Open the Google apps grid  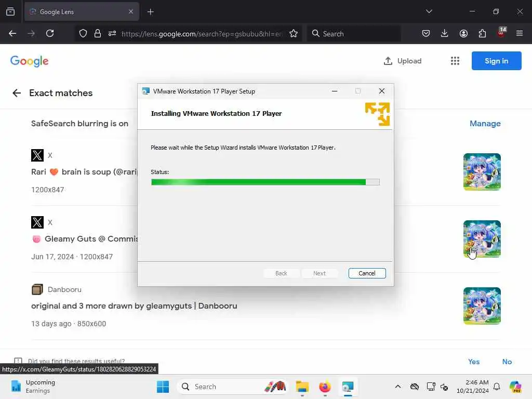click(455, 61)
